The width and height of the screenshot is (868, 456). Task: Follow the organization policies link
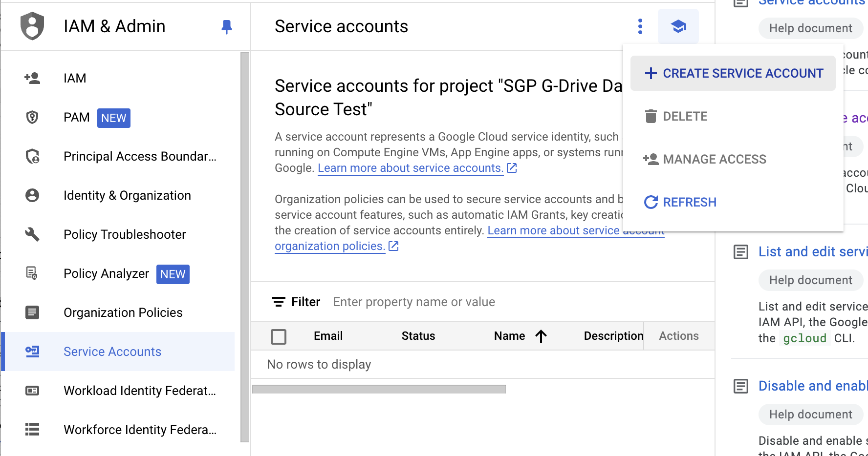tap(330, 246)
